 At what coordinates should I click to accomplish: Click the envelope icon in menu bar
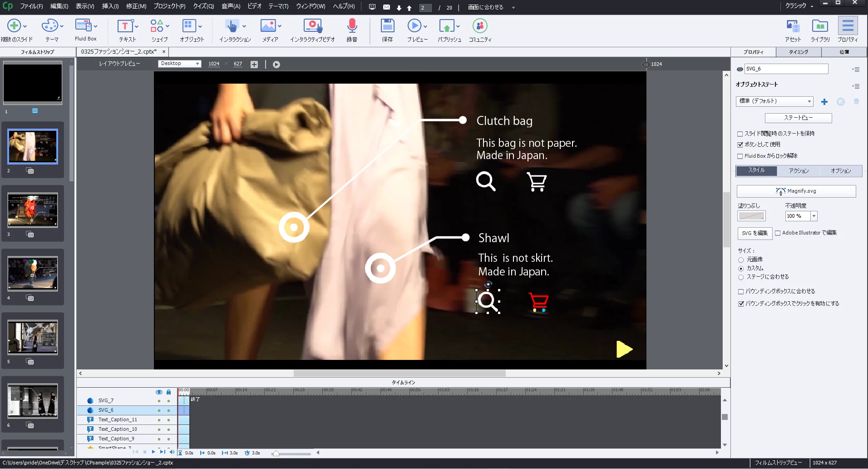click(x=386, y=7)
